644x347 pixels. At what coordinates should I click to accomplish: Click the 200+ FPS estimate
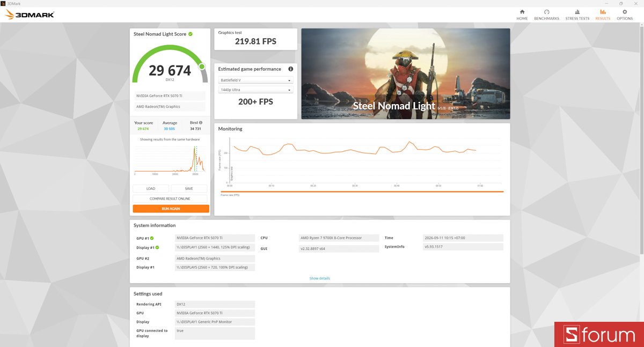click(x=255, y=102)
